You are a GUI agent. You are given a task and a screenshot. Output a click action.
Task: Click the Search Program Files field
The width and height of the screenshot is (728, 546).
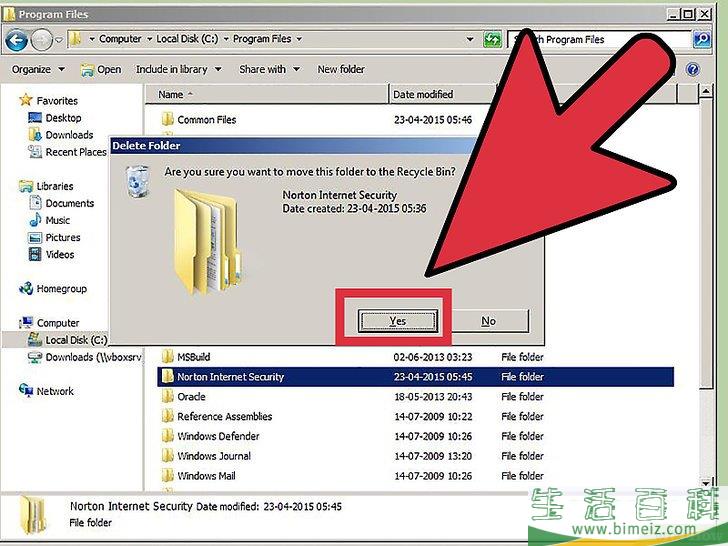(x=599, y=39)
